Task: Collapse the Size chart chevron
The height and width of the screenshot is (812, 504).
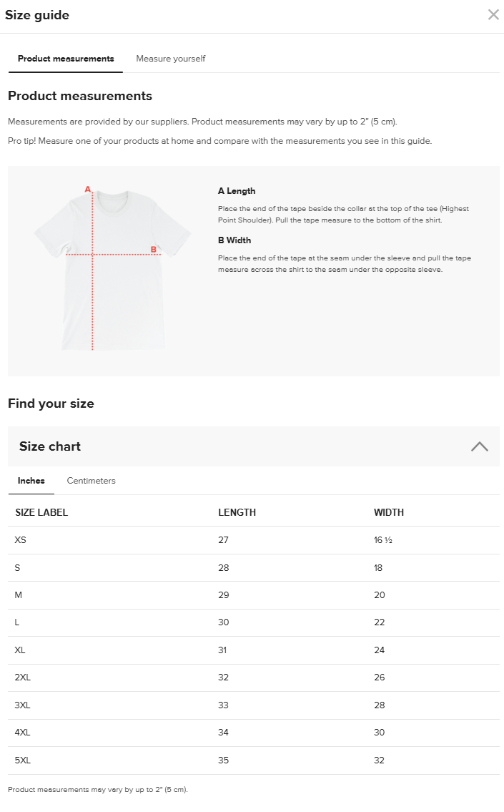Action: 480,446
